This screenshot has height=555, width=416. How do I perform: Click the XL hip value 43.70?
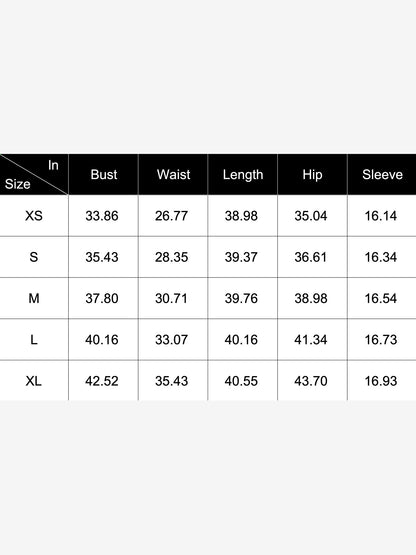pyautogui.click(x=310, y=381)
